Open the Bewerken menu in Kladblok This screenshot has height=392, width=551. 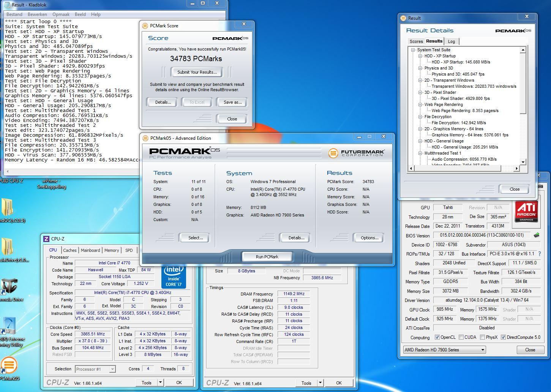37,14
